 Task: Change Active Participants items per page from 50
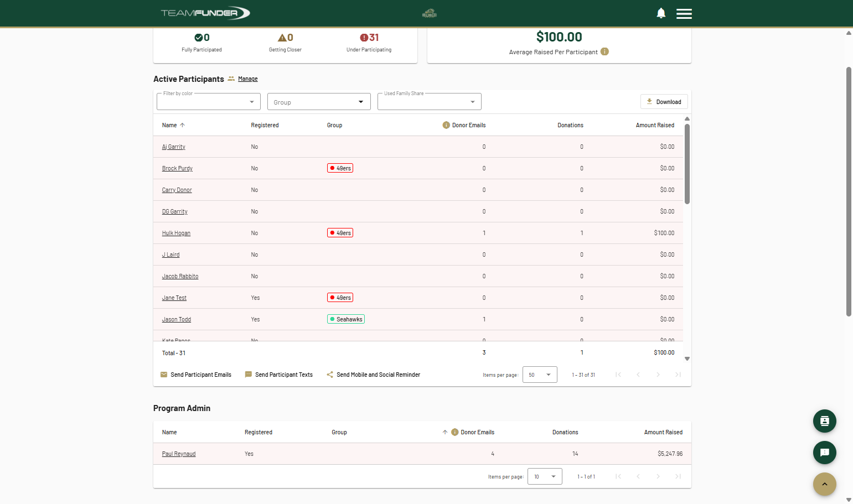[x=540, y=375]
